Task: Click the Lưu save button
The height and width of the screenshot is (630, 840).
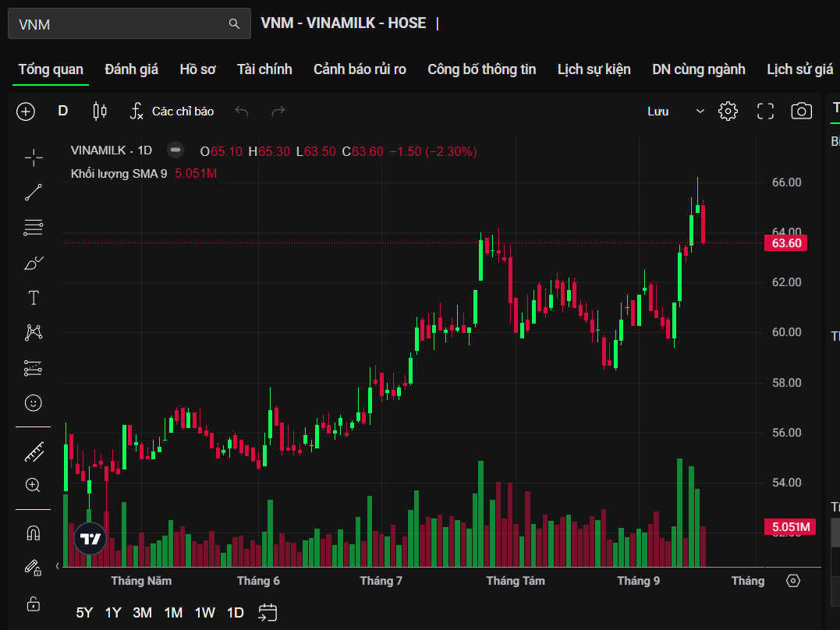Action: tap(657, 111)
